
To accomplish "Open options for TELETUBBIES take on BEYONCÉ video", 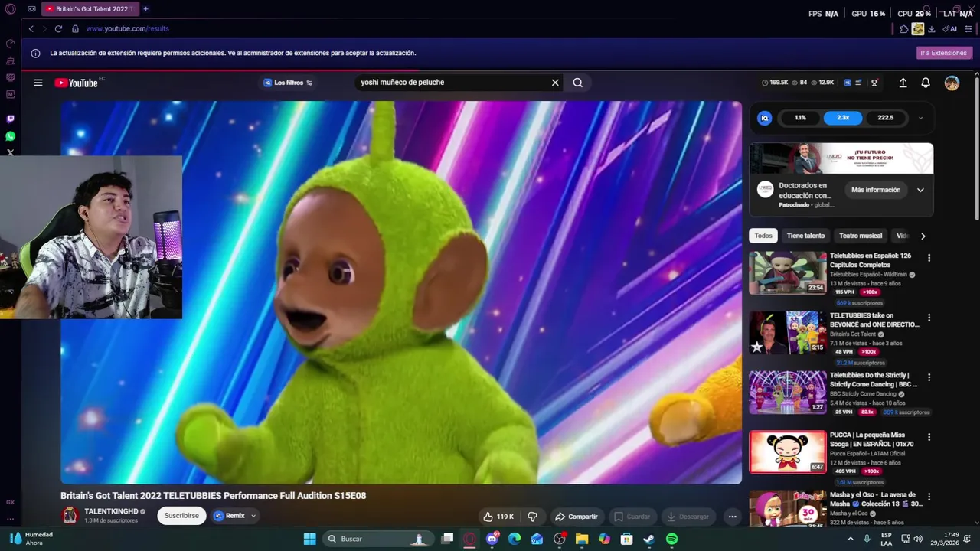I will pos(929,318).
